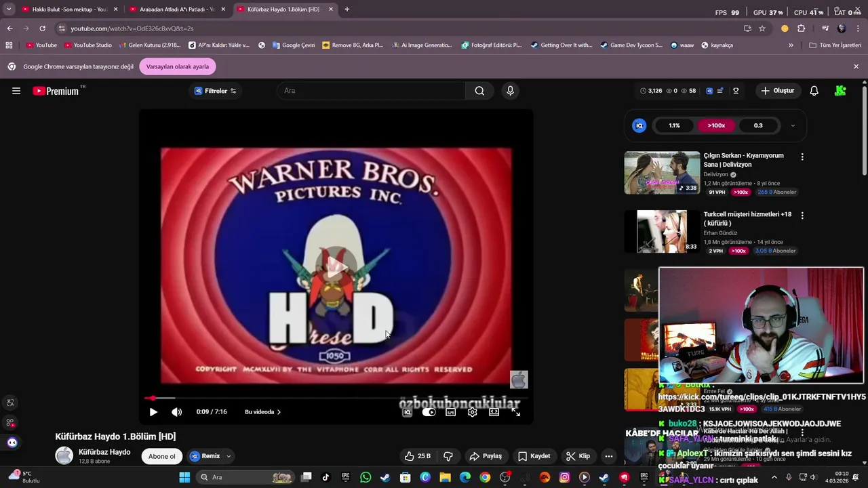Open options for Çılgın Serkan video
This screenshot has height=488, width=868.
pyautogui.click(x=802, y=157)
